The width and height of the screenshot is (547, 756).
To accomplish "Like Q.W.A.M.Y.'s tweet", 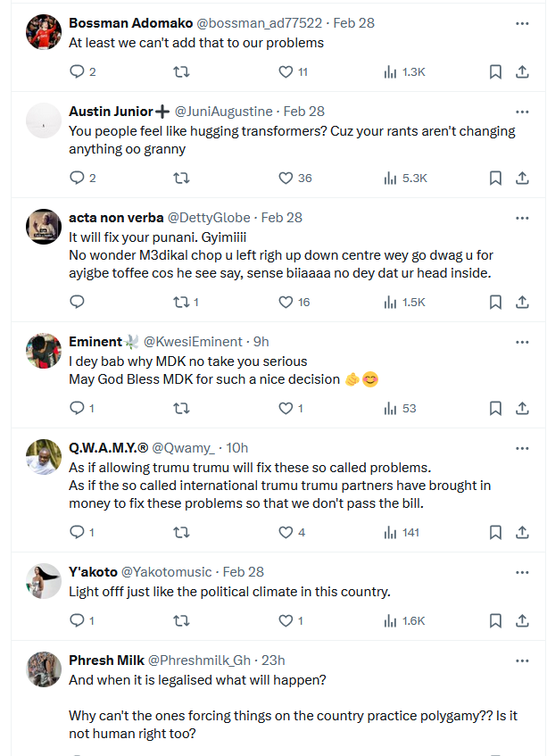I will click(x=286, y=532).
